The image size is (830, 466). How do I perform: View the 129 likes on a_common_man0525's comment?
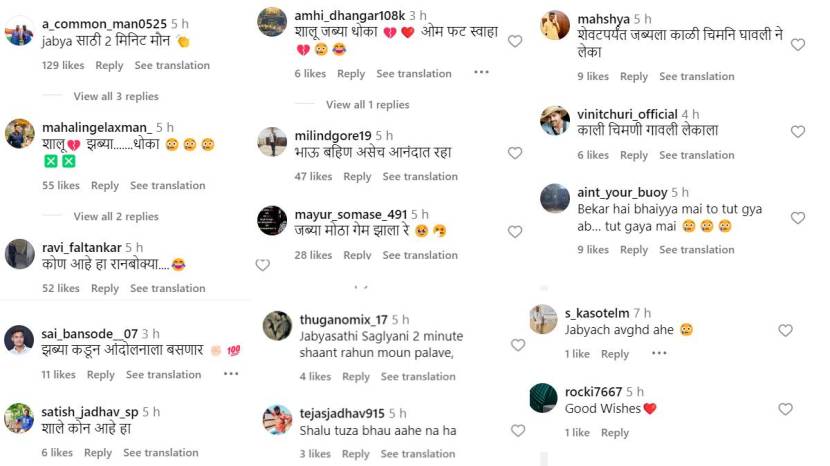coord(62,65)
